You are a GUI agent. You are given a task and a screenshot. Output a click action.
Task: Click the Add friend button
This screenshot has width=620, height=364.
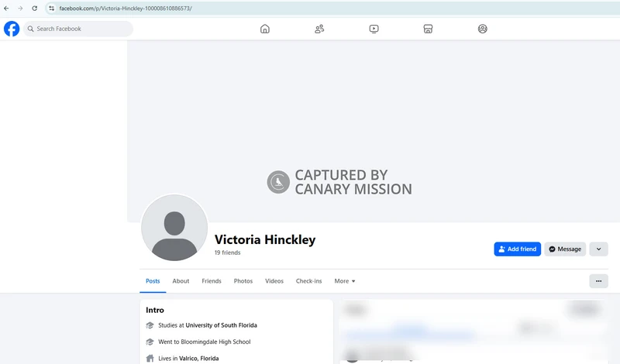[517, 249]
